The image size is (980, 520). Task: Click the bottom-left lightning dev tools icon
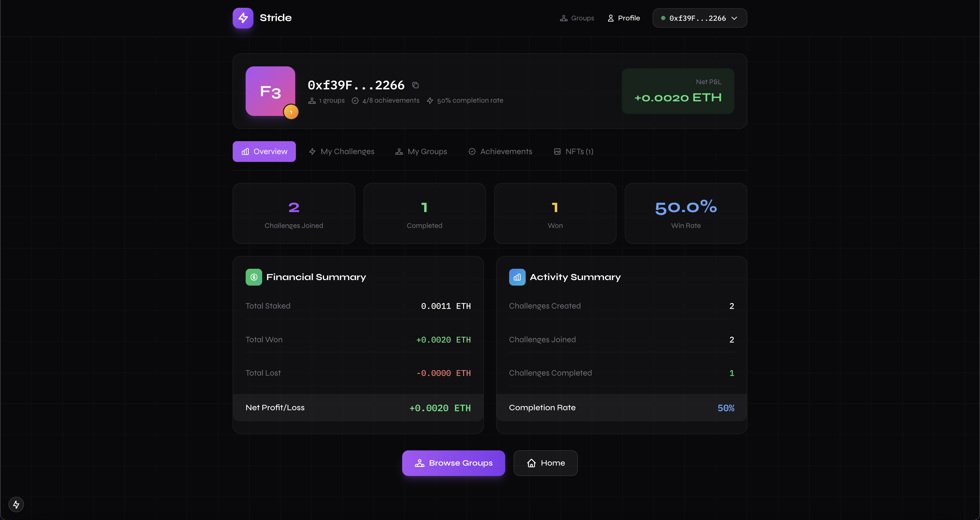point(16,504)
